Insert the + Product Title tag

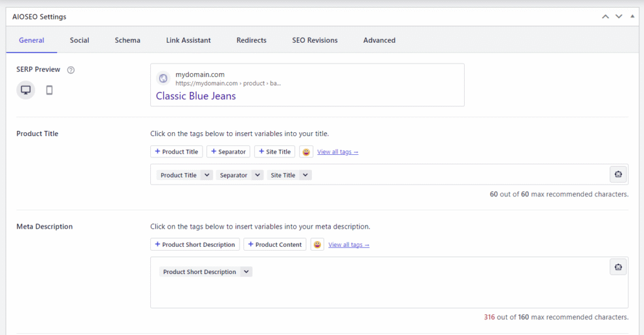click(177, 152)
